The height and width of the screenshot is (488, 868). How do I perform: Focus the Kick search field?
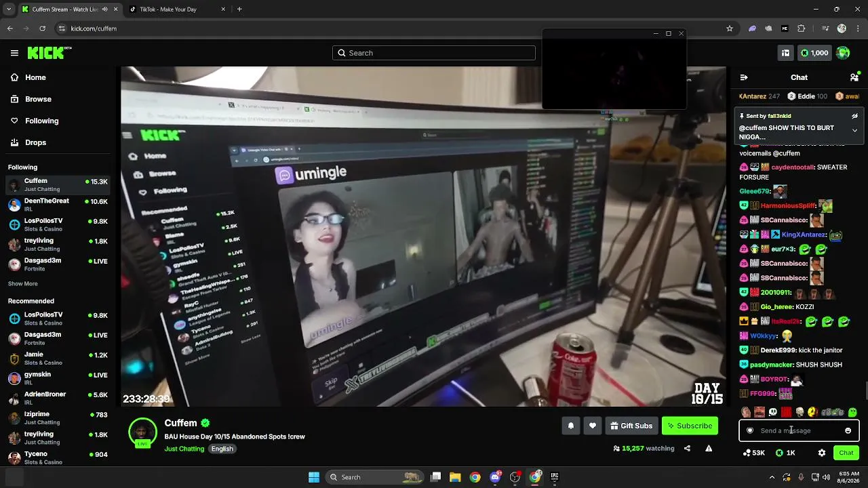434,53
